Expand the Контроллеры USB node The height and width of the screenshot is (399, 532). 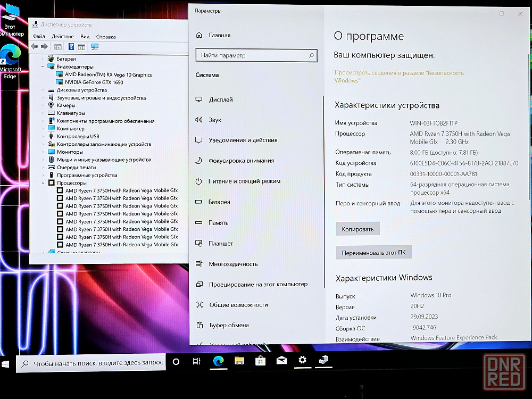click(x=43, y=136)
